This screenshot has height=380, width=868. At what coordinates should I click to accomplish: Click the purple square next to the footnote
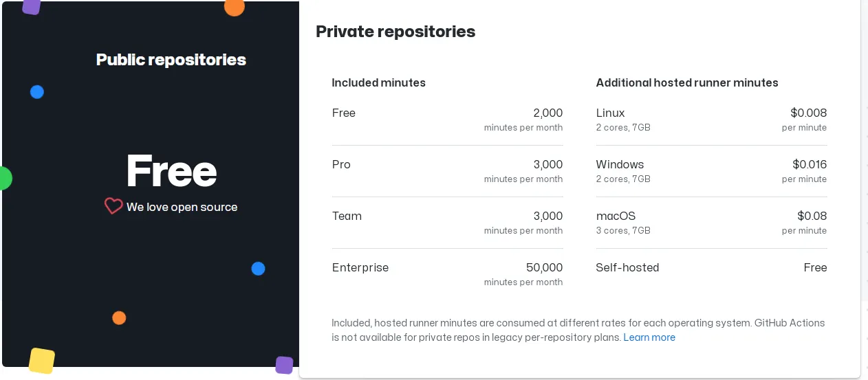pos(284,365)
